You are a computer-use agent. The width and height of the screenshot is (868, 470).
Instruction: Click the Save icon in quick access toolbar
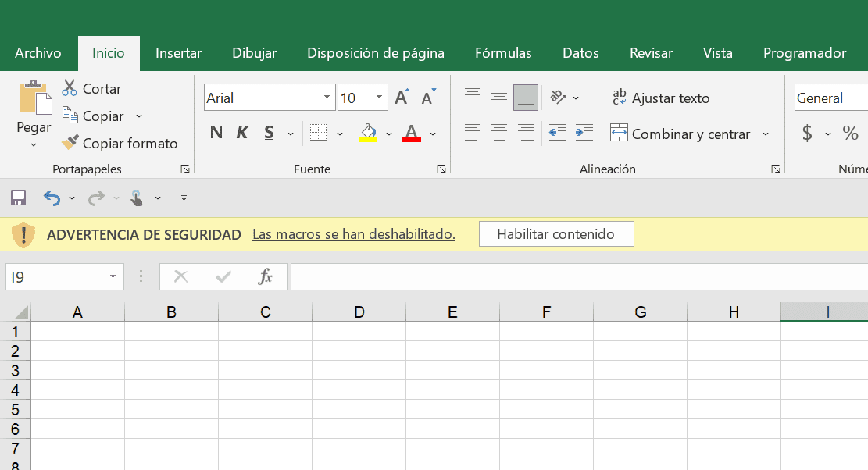18,198
